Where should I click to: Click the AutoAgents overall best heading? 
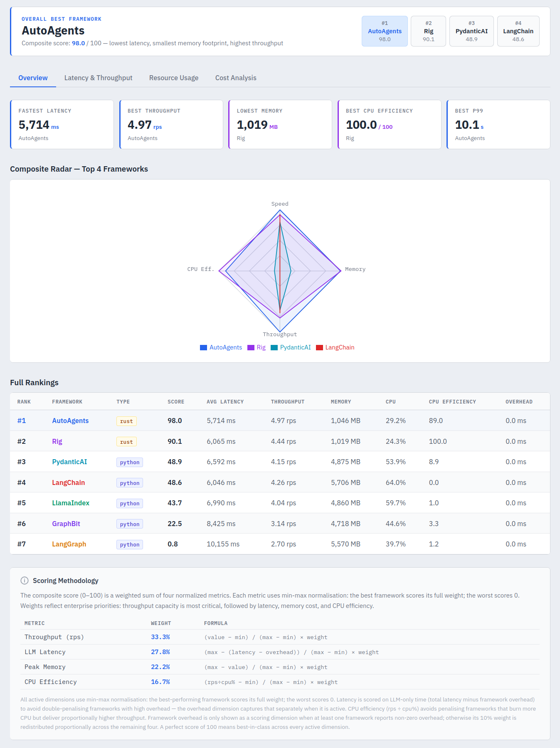pyautogui.click(x=53, y=31)
